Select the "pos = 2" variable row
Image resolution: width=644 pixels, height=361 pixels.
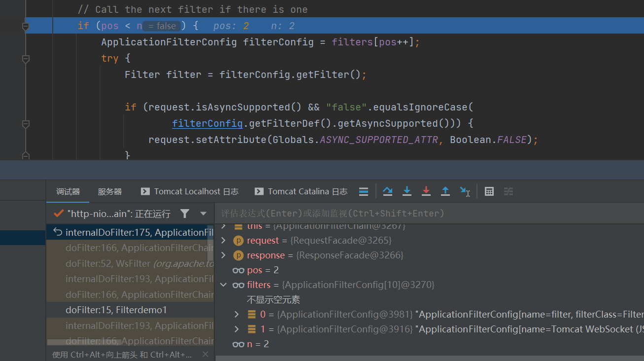(x=429, y=270)
